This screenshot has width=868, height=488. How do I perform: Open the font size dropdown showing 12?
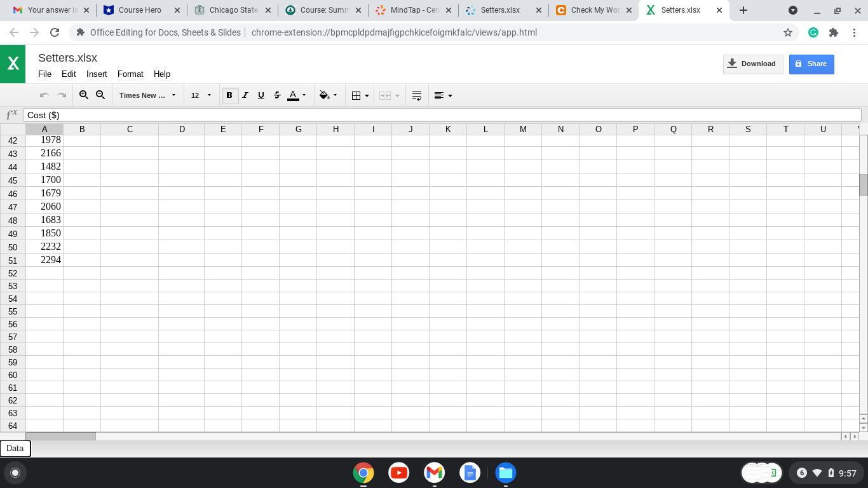201,95
